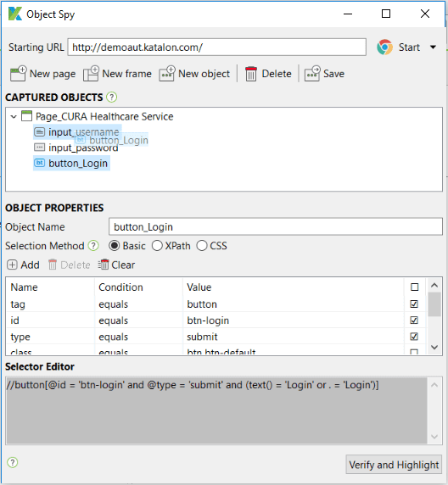Click the New object toolbar icon
448x485 pixels.
[x=167, y=74]
